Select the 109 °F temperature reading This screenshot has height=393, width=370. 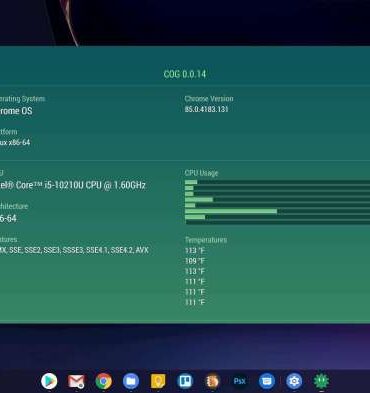pos(195,261)
